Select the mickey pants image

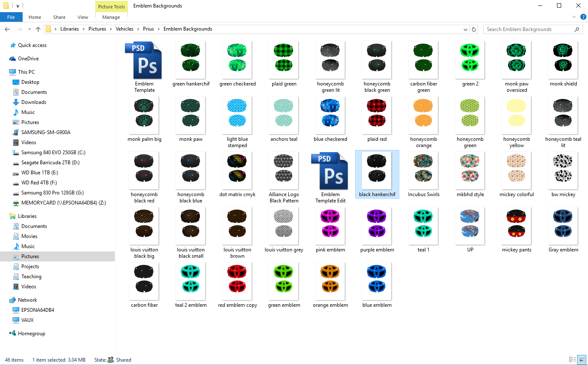click(517, 226)
